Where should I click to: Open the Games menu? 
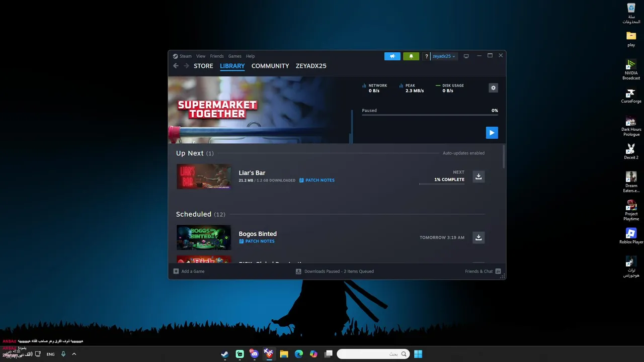(x=235, y=56)
